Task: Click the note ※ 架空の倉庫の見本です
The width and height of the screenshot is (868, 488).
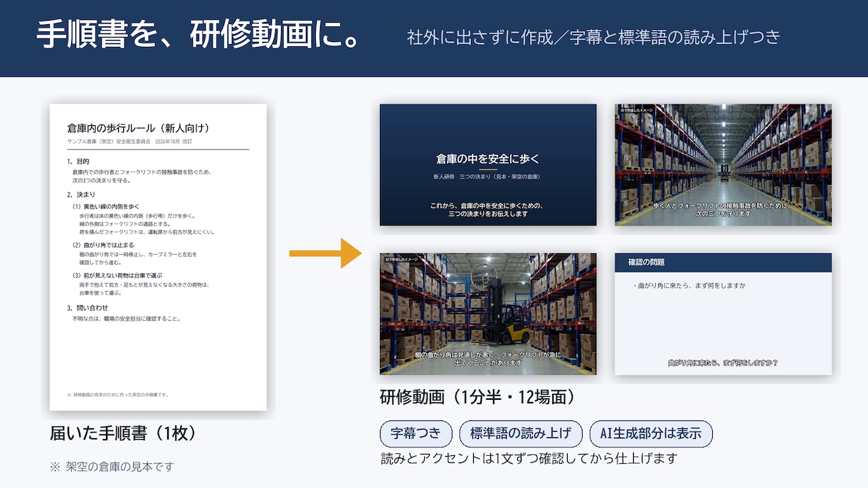Action: 112,467
